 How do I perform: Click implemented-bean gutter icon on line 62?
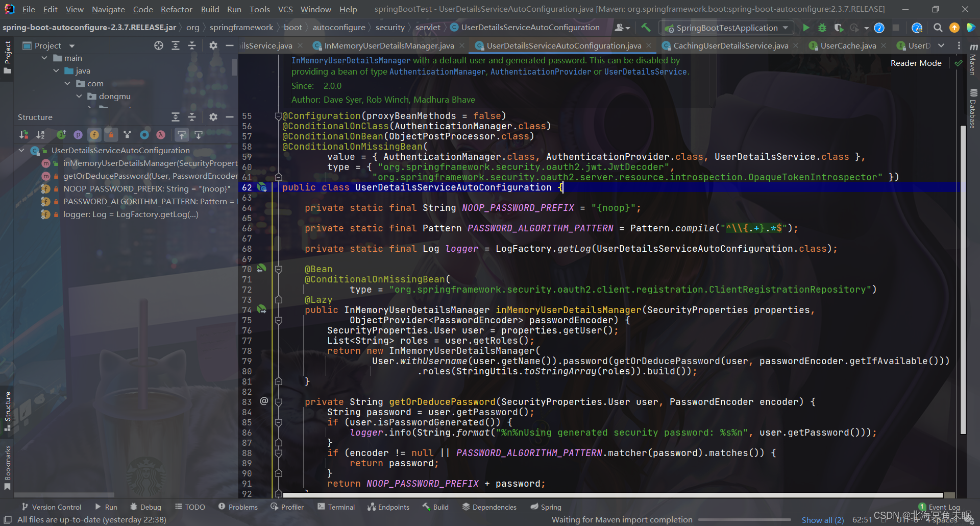click(x=262, y=187)
